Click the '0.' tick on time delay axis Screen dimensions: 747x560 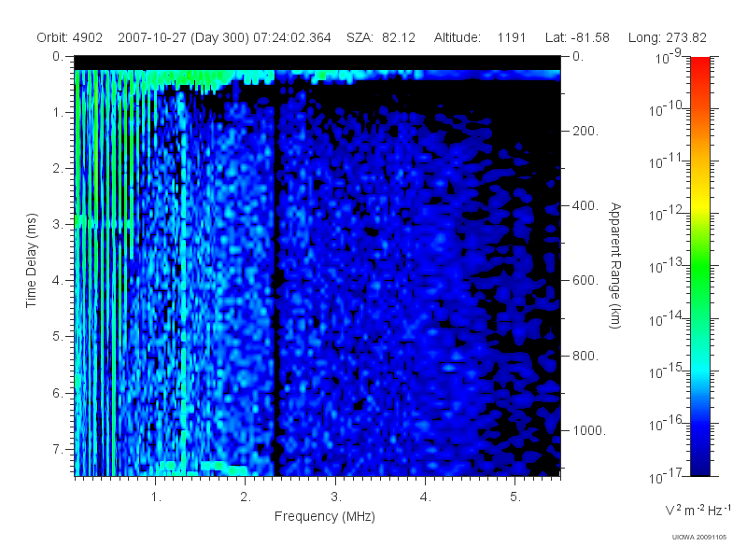(x=58, y=57)
